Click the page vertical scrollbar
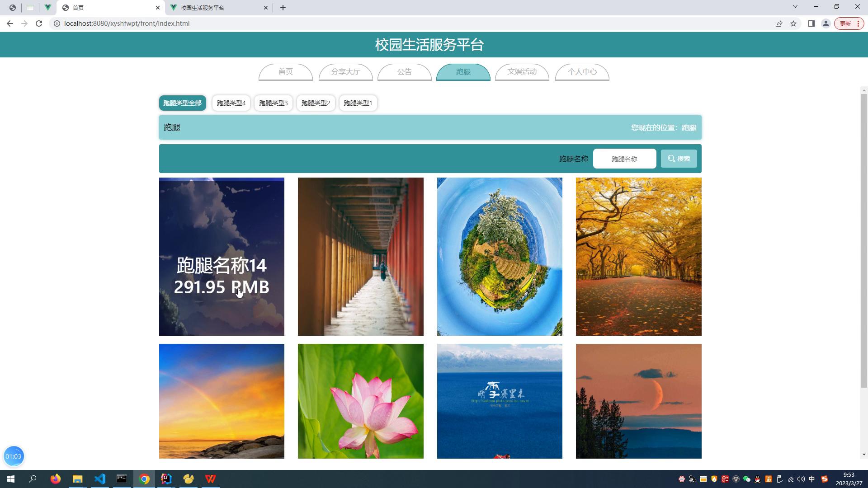Image resolution: width=868 pixels, height=488 pixels. click(x=864, y=240)
